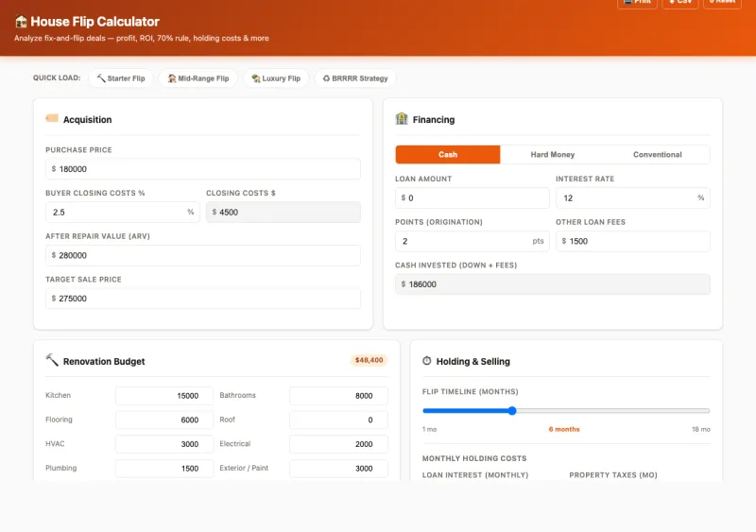The width and height of the screenshot is (756, 532).
Task: Click the Closing Costs $ field showing 4500
Action: (x=283, y=213)
